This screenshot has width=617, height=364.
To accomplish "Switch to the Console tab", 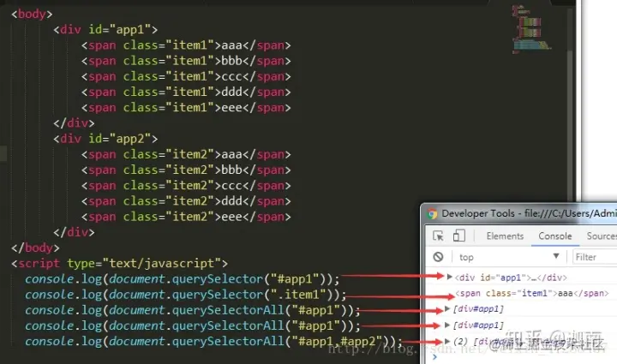I will tap(554, 236).
